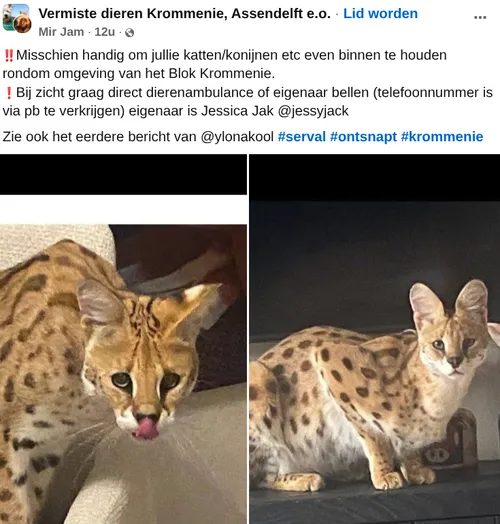Click the Lid worden link

pyautogui.click(x=380, y=14)
